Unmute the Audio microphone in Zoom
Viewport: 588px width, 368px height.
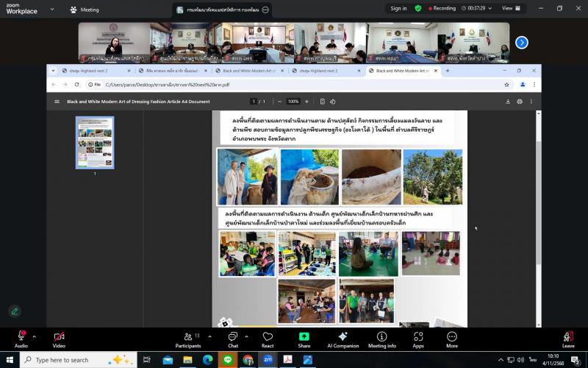pyautogui.click(x=21, y=339)
